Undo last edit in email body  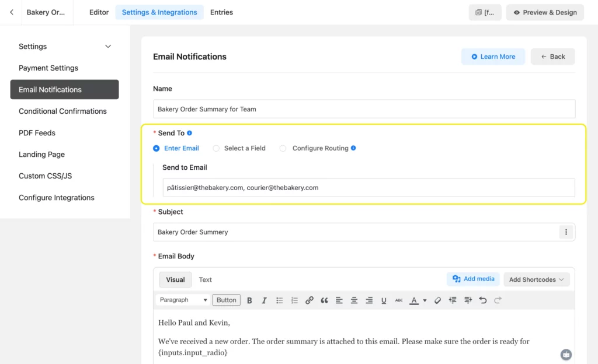(483, 300)
